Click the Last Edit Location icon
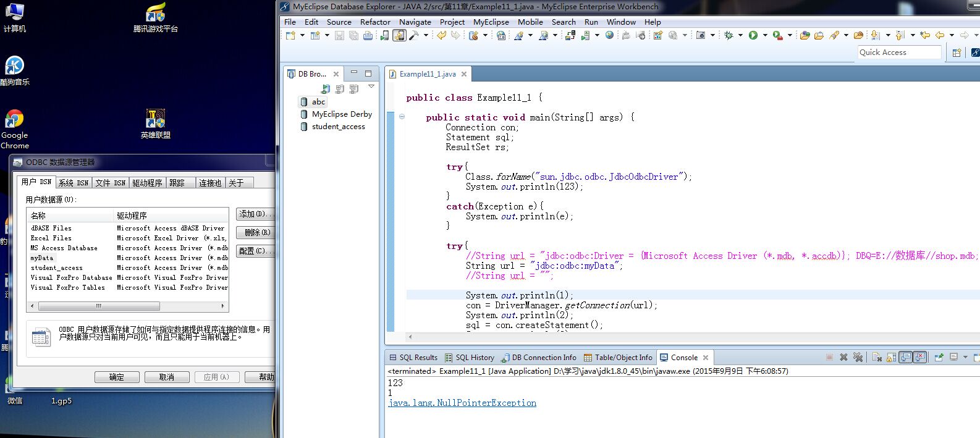 [x=924, y=35]
